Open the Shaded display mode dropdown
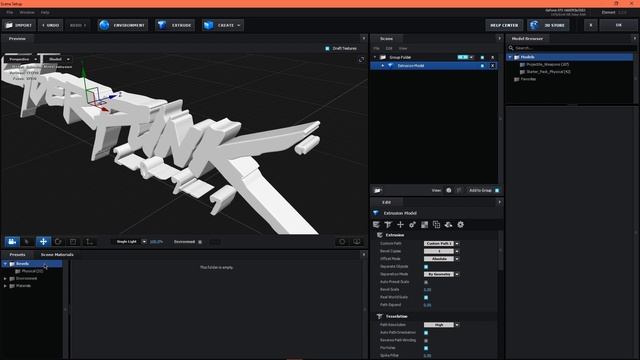This screenshot has width=640, height=360. (x=58, y=59)
